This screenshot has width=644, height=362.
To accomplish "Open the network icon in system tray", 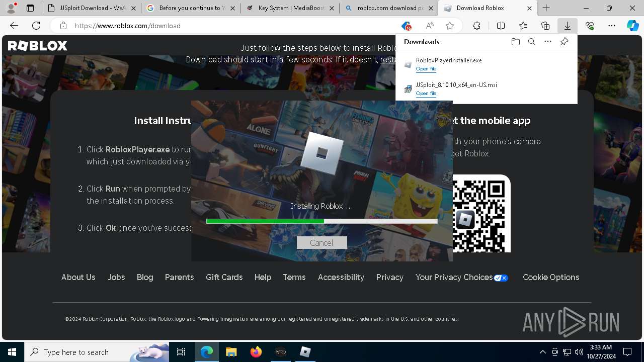I will pos(567,352).
